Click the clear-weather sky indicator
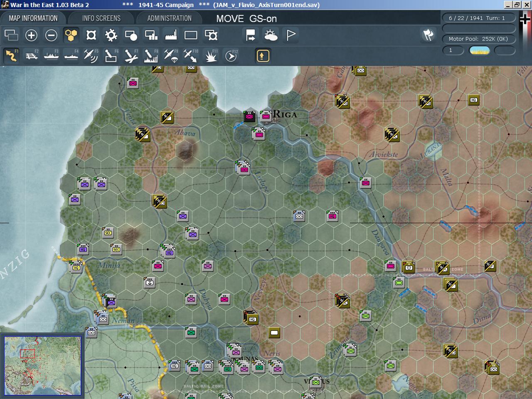This screenshot has height=399, width=532. coord(480,50)
